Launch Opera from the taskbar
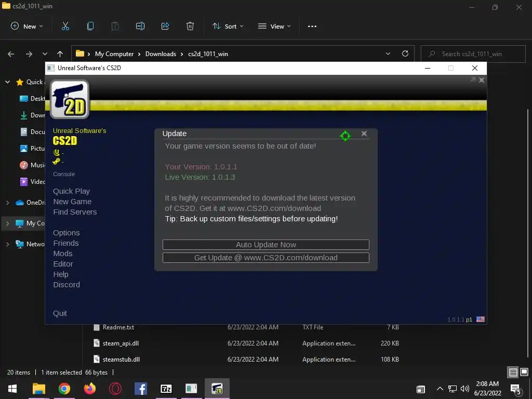532x399 pixels. tap(115, 389)
